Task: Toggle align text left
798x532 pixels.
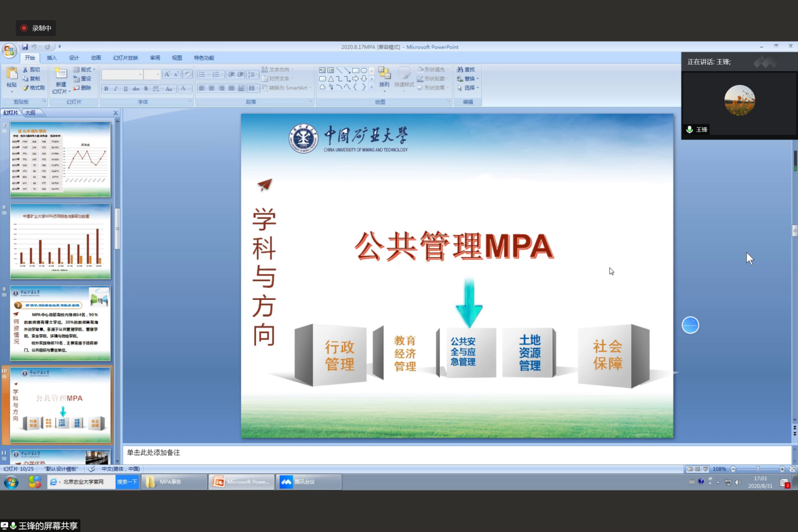Action: (x=201, y=88)
